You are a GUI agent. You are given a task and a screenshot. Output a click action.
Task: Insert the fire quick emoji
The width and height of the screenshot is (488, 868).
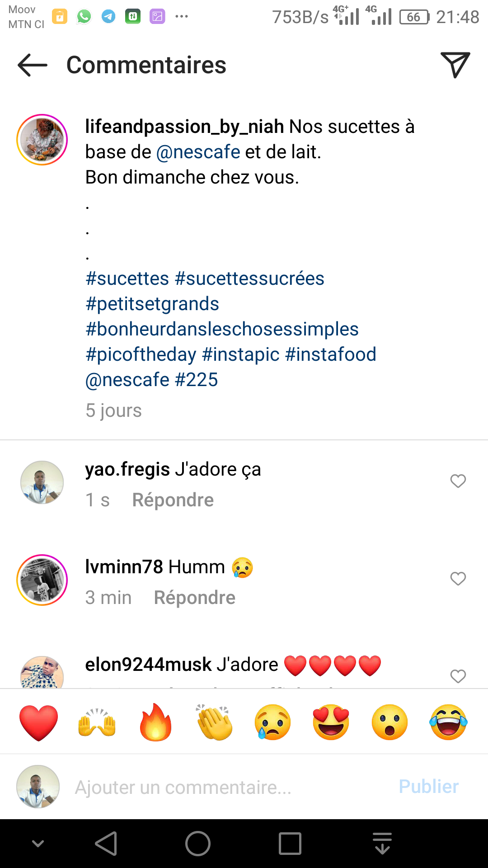click(x=155, y=722)
